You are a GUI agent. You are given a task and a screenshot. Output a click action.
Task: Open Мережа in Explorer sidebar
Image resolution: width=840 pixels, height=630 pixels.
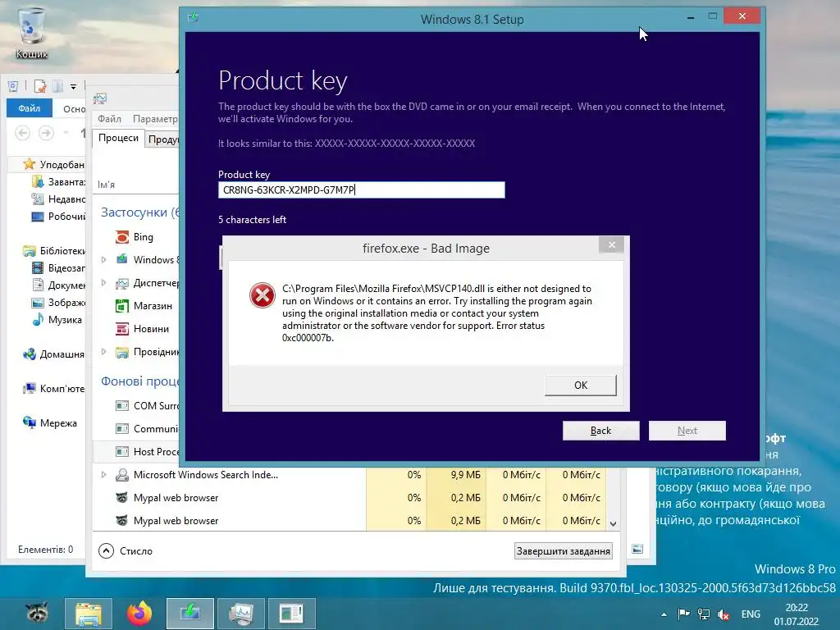50,422
